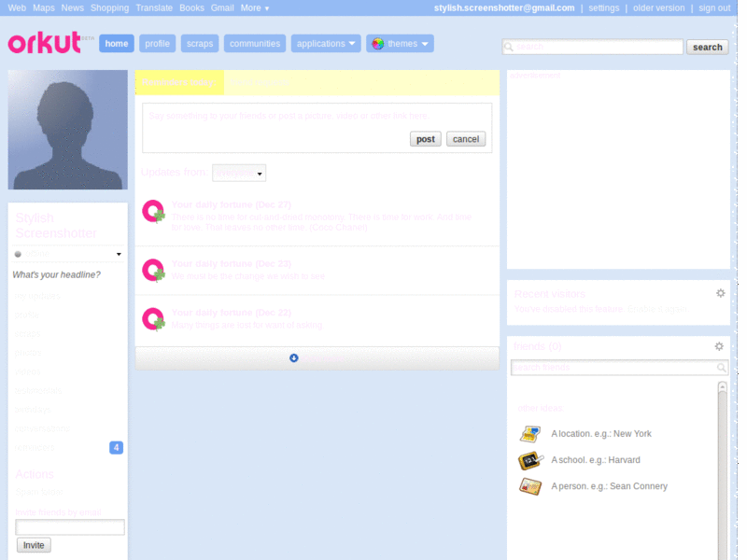This screenshot has width=747, height=560.
Task: Click the Recent visitors heading
Action: [550, 294]
